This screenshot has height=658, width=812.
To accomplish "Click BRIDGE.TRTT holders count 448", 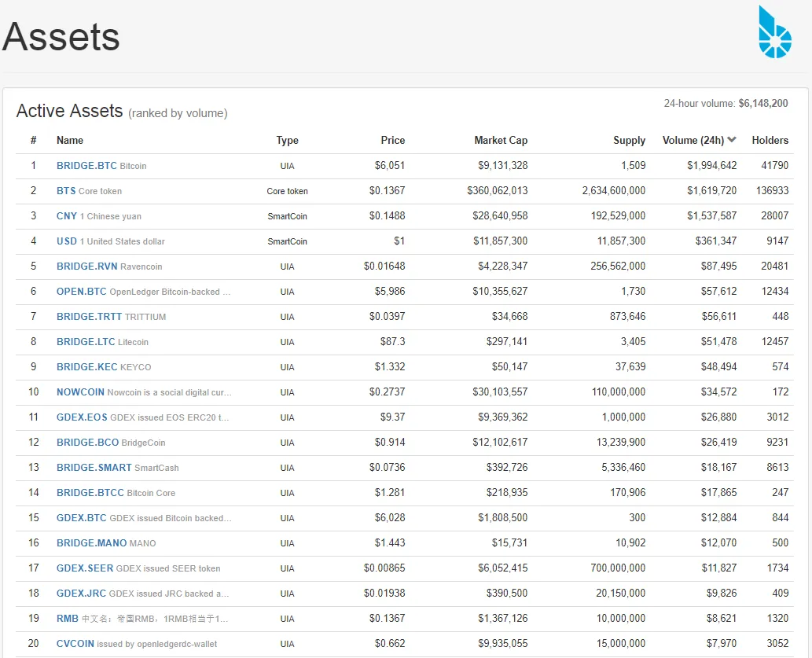I will pos(780,316).
